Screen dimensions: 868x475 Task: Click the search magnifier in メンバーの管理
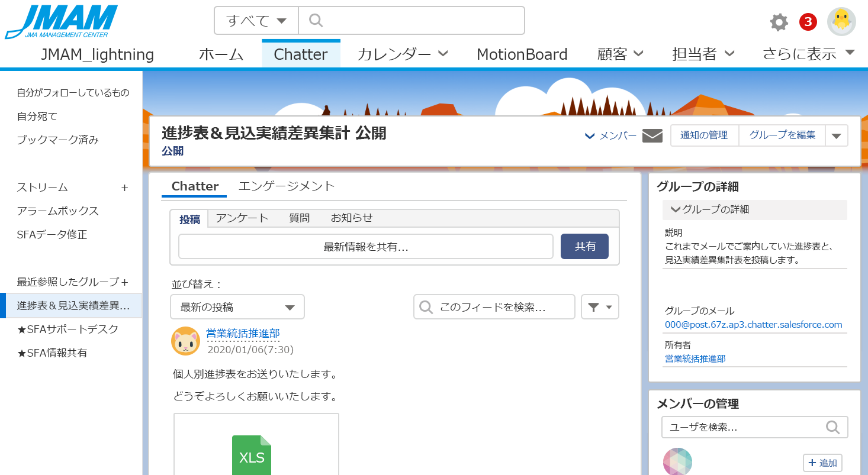pyautogui.click(x=832, y=427)
